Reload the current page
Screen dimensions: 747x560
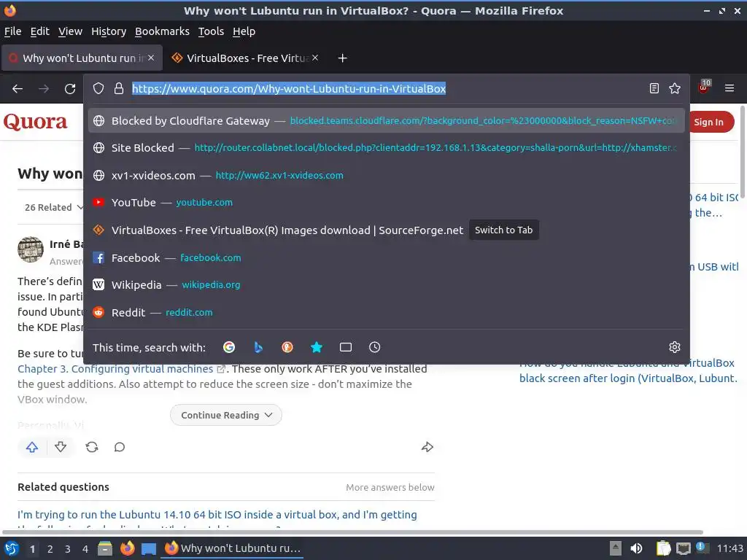[x=70, y=88]
